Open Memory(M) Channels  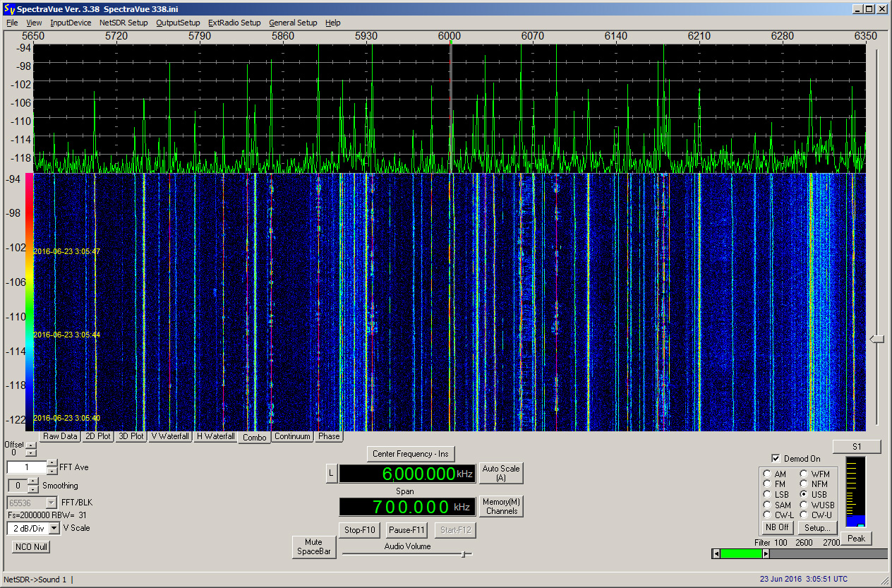coord(502,506)
